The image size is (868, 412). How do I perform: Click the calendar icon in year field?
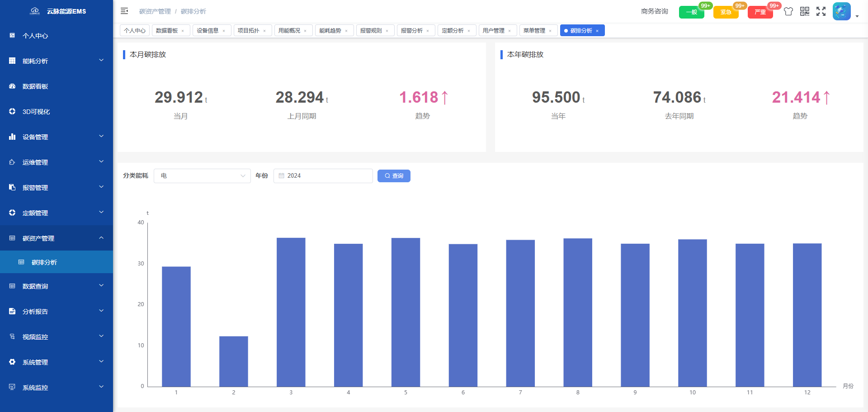coord(281,176)
